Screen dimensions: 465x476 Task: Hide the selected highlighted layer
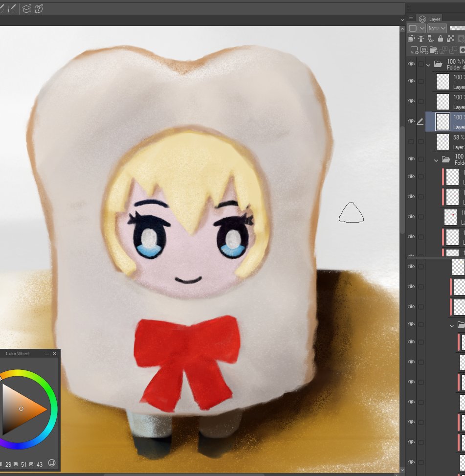tap(411, 121)
